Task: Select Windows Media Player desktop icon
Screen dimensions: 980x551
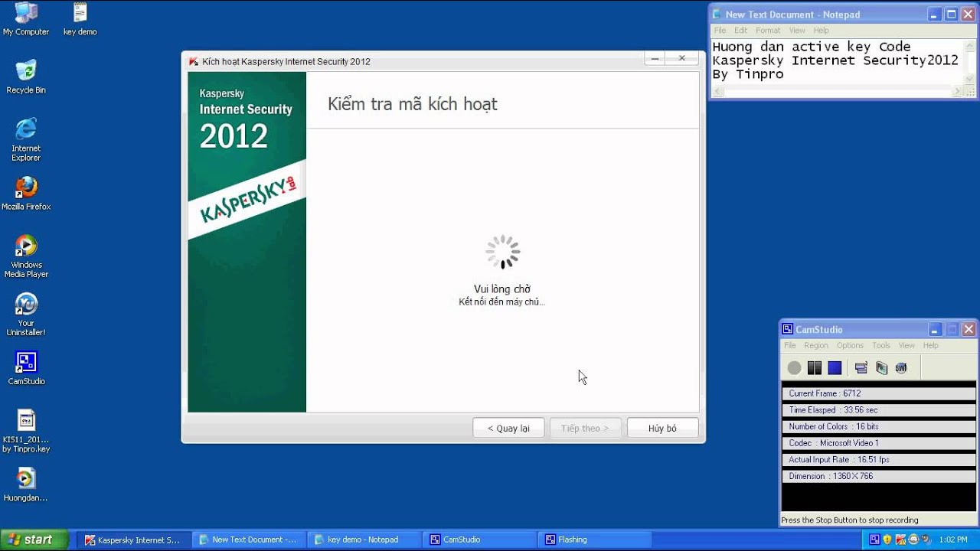Action: pyautogui.click(x=26, y=256)
